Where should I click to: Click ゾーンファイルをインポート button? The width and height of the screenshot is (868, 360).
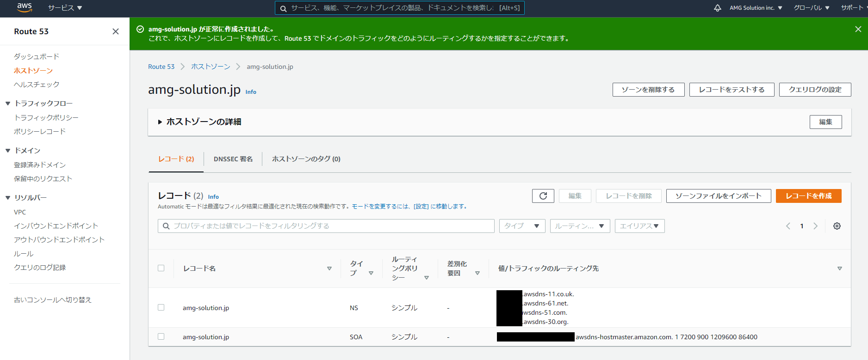tap(719, 196)
